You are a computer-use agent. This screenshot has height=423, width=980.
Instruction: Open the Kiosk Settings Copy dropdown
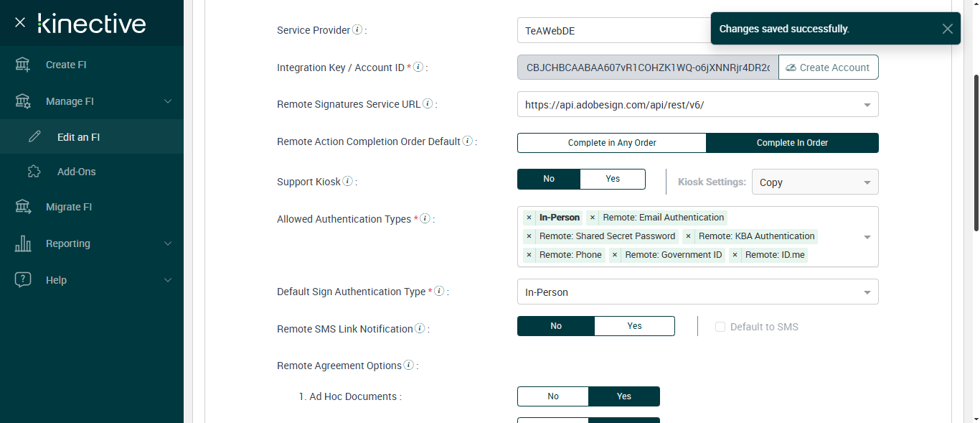point(867,182)
